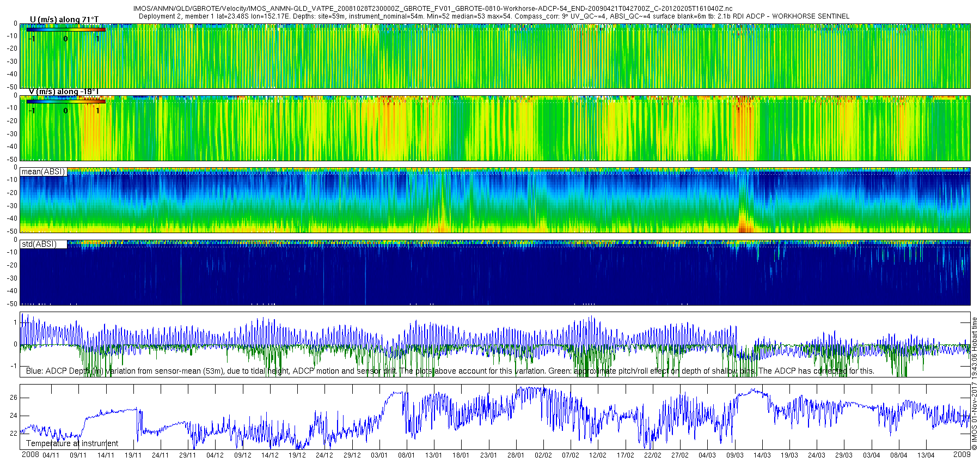Click the 03/01 date tick label
Image resolution: width=980 pixels, height=463 pixels.
pos(379,455)
